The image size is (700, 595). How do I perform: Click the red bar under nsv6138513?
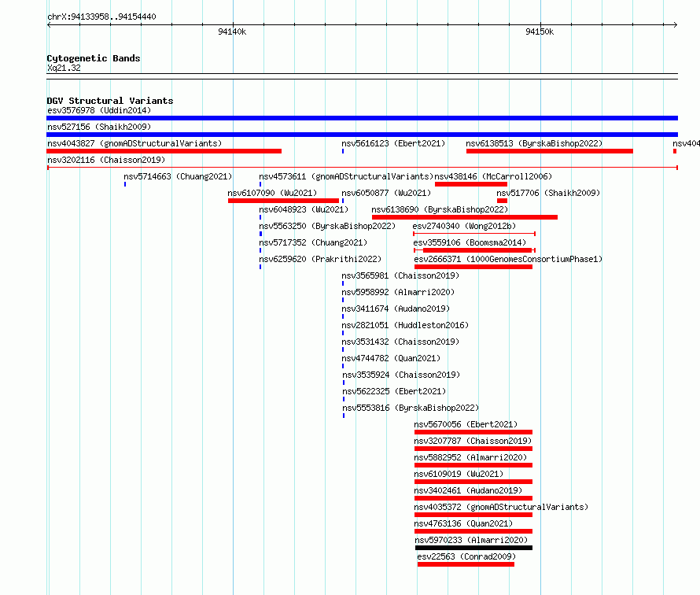click(550, 151)
